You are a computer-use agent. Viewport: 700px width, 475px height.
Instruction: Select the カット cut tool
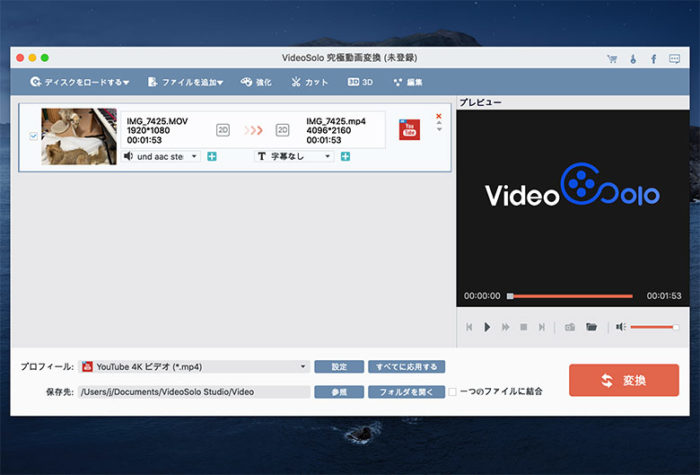click(x=310, y=82)
